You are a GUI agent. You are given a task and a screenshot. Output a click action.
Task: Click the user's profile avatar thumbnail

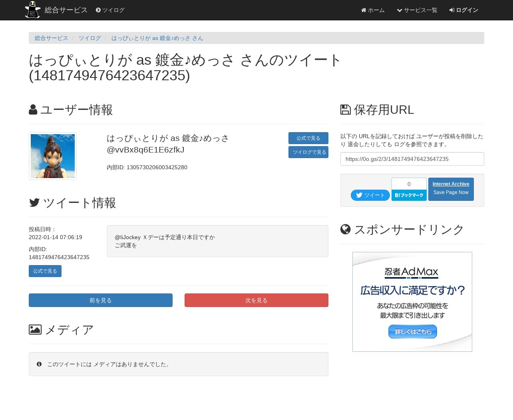point(53,156)
